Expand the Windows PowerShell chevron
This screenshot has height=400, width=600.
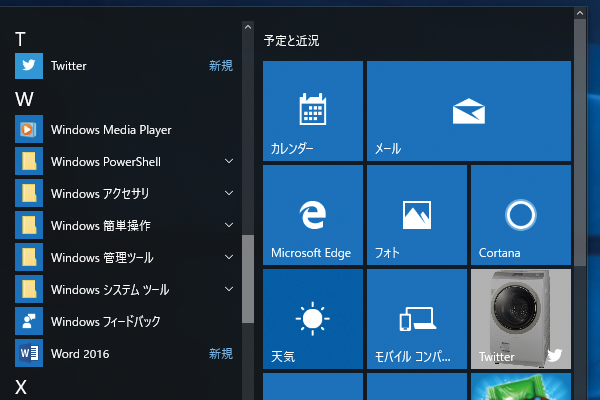tap(229, 161)
